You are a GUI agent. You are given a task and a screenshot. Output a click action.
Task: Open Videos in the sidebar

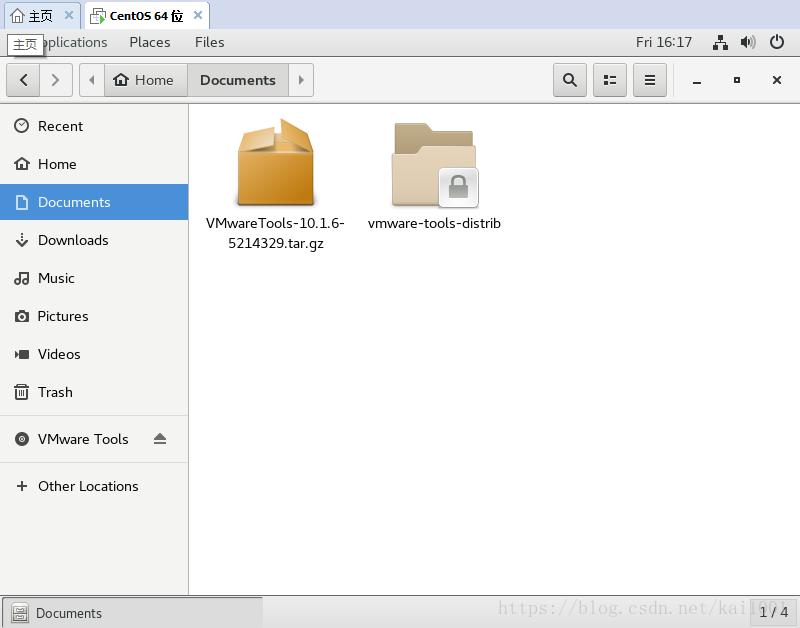pos(94,354)
